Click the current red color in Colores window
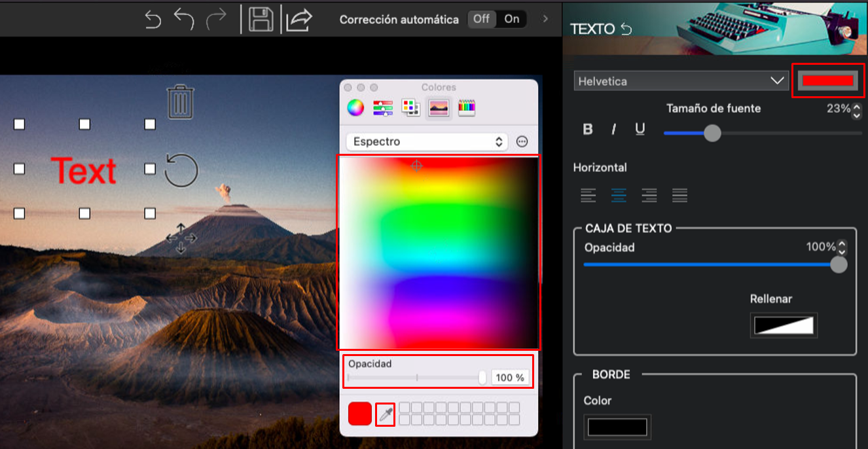868x449 pixels. (x=360, y=414)
